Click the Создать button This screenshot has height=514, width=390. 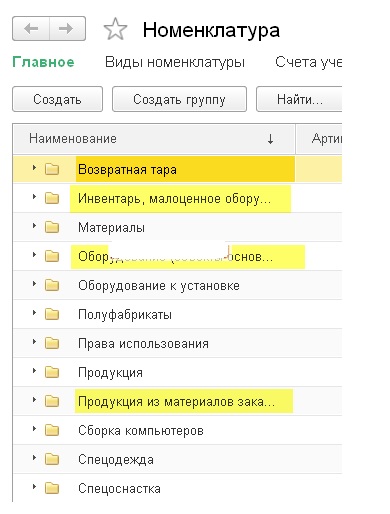57,99
